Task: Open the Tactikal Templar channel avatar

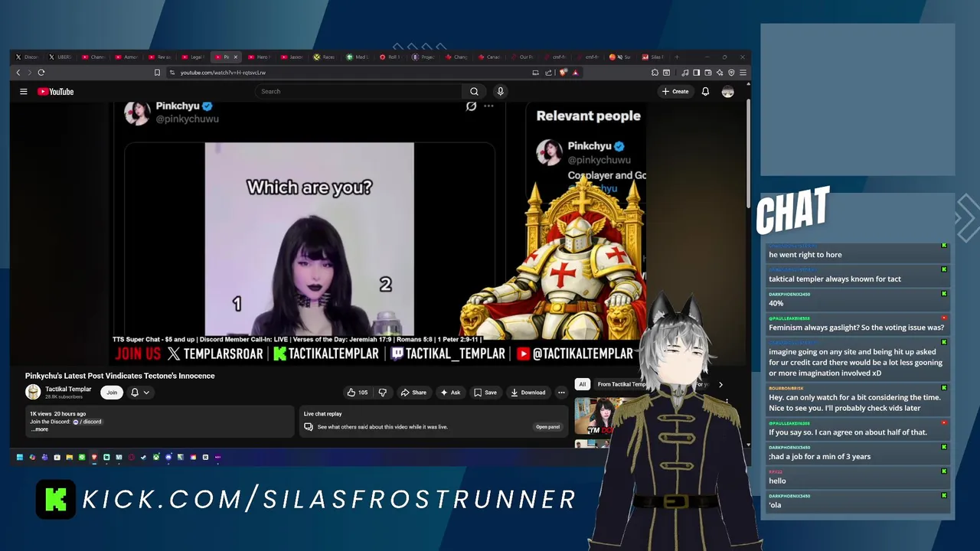Action: (x=33, y=393)
